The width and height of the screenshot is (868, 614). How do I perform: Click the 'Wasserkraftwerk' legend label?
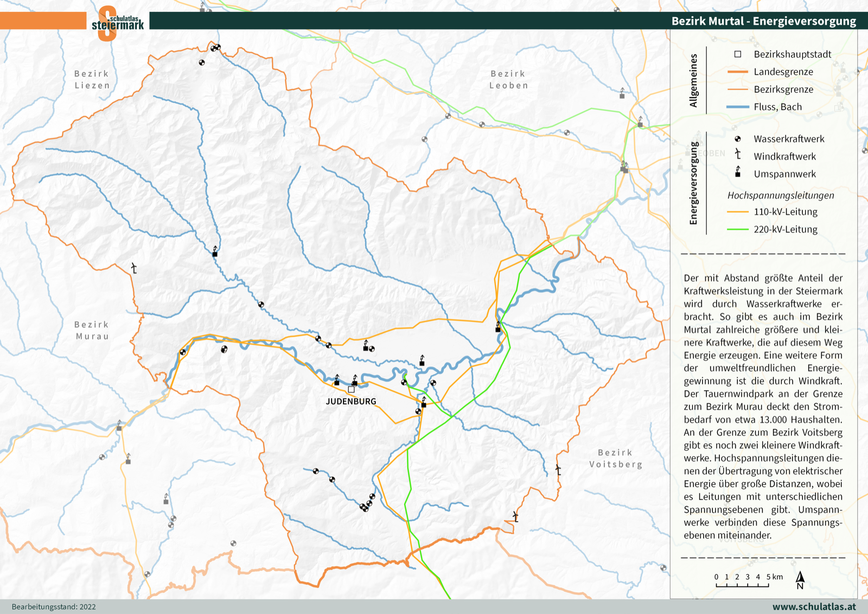[x=789, y=139]
